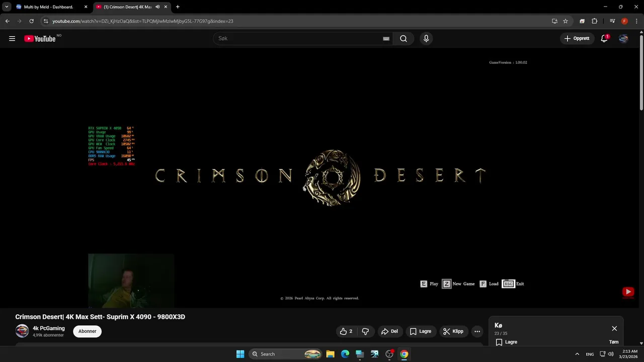Install app icon in address bar
Screen dimensions: 644x362
[x=554, y=21]
